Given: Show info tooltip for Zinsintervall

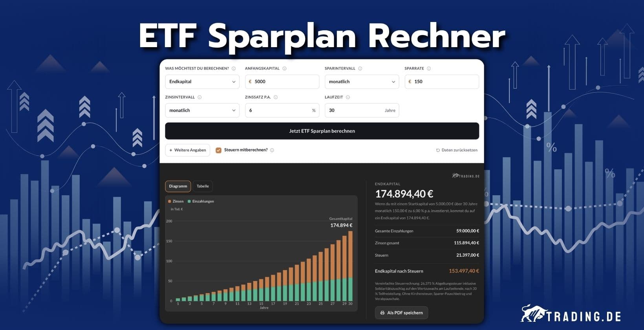Looking at the screenshot, I should (x=199, y=97).
